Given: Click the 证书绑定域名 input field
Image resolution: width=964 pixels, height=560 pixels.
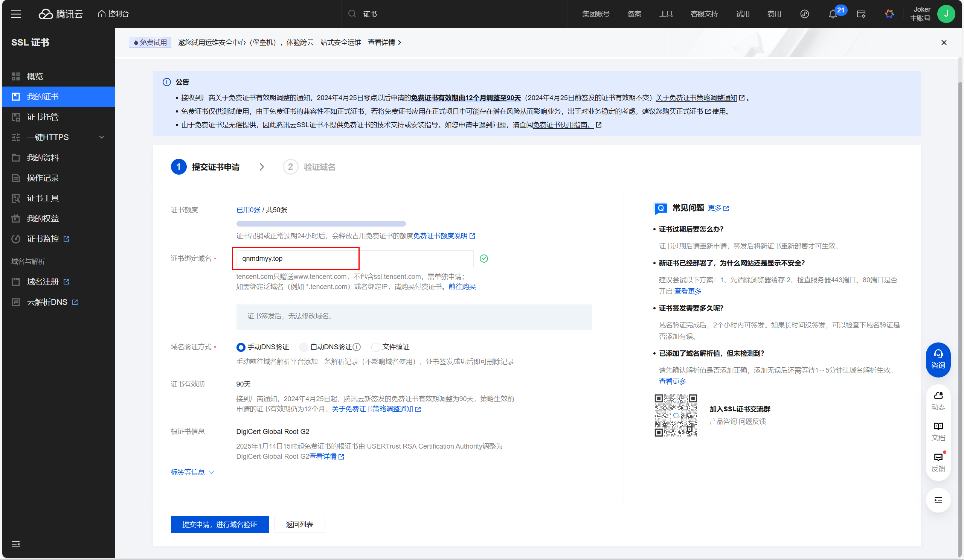Looking at the screenshot, I should tap(354, 259).
